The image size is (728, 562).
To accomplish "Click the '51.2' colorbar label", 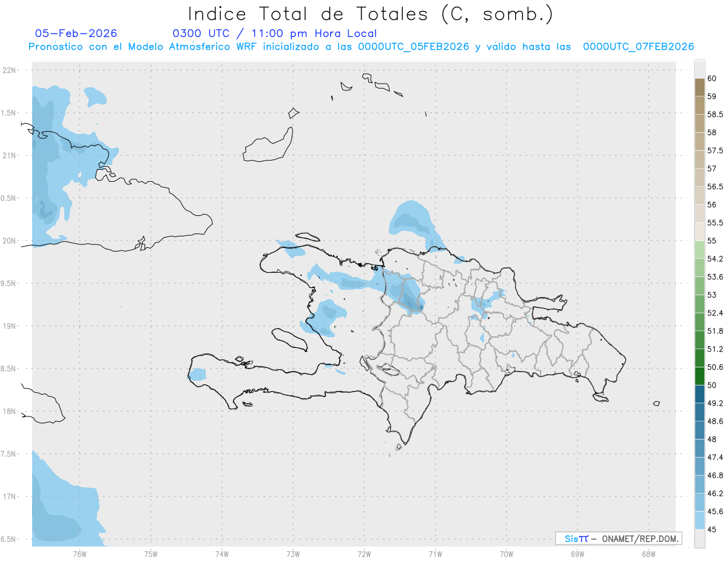I will (715, 349).
